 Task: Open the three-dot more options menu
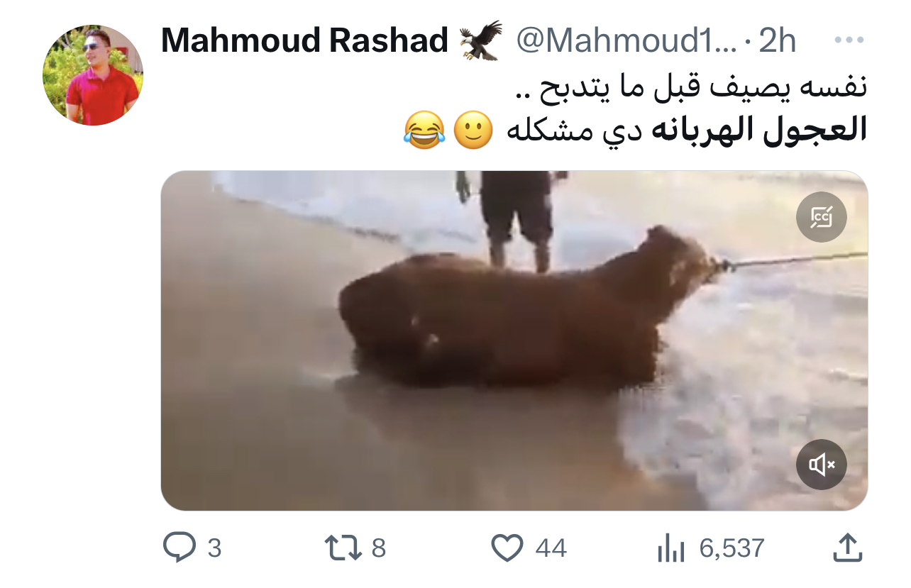pos(848,40)
